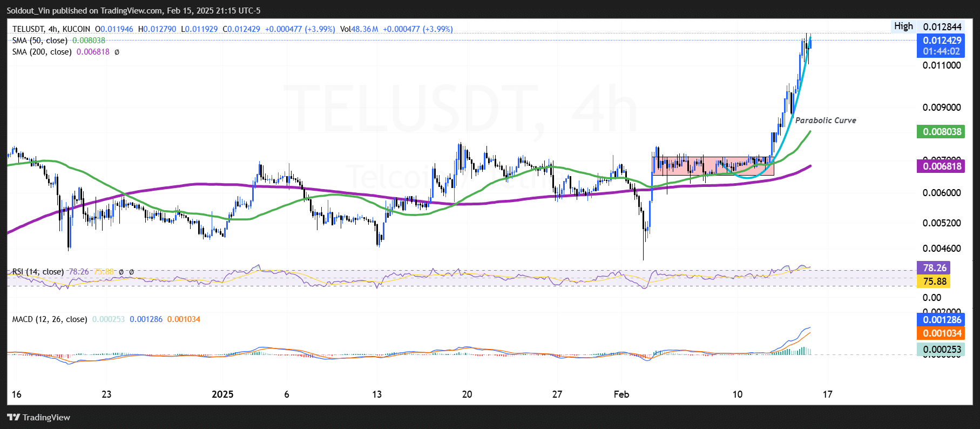Click the second ø symbol in RSI legend
The height and width of the screenshot is (429, 980).
(131, 272)
